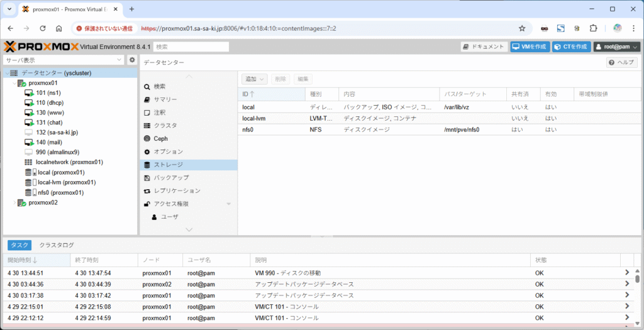The width and height of the screenshot is (644, 330).
Task: Reload the browser page
Action: click(42, 28)
